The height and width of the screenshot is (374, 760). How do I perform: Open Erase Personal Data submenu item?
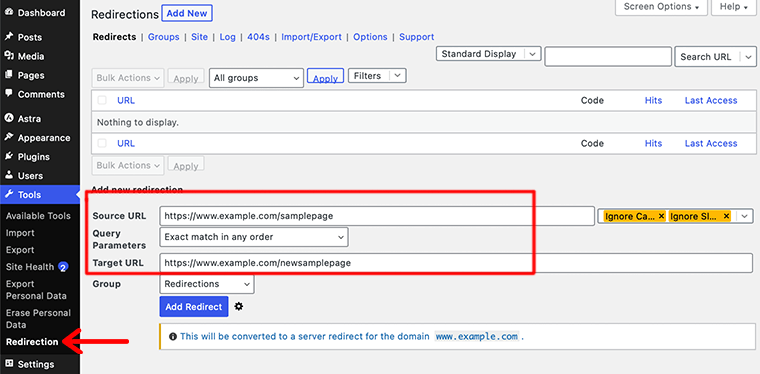pos(38,319)
